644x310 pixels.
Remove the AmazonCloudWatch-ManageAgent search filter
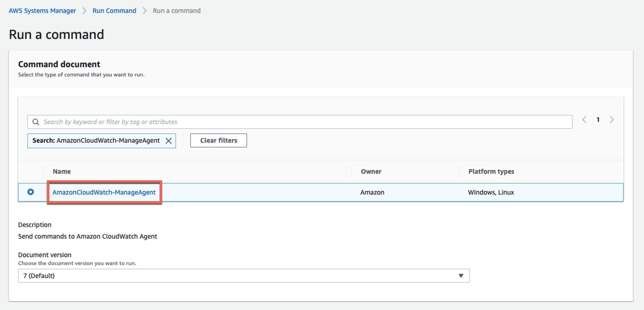169,141
